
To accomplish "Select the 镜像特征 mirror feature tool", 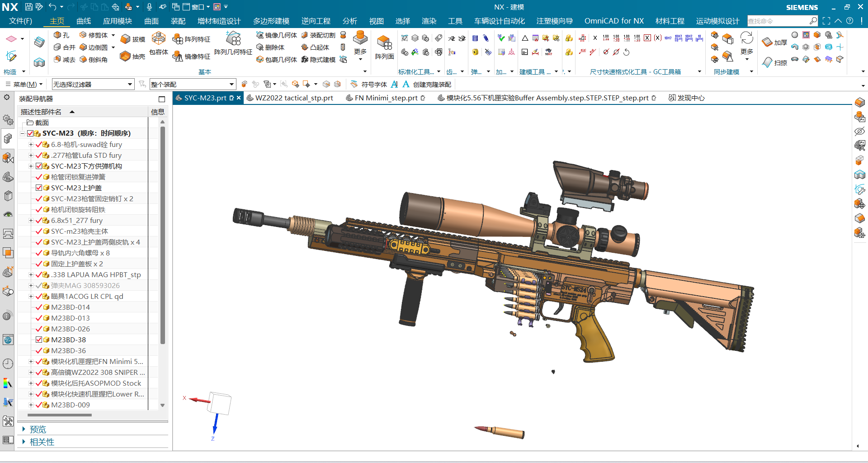I will [191, 56].
